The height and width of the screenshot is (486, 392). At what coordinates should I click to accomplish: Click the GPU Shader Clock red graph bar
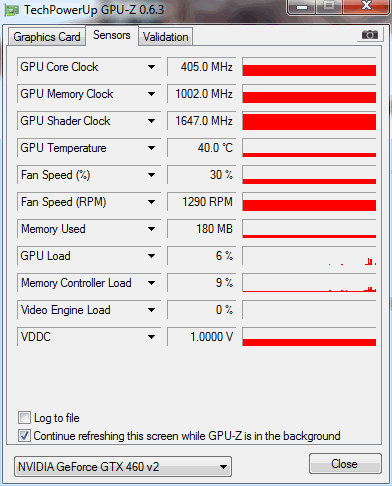(309, 121)
